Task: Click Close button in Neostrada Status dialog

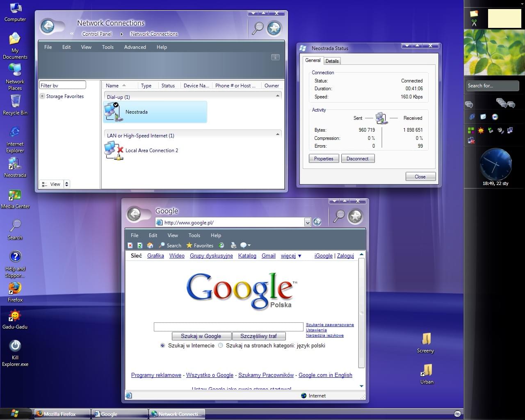Action: click(x=420, y=177)
